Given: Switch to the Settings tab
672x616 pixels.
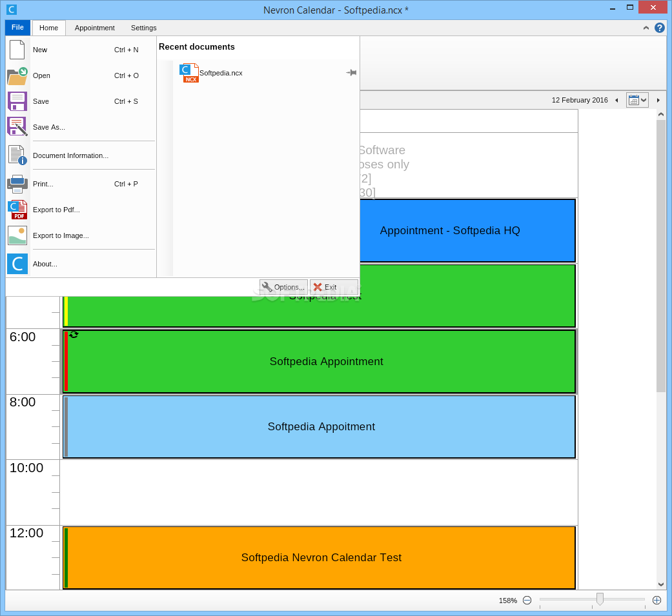Looking at the screenshot, I should [x=143, y=28].
